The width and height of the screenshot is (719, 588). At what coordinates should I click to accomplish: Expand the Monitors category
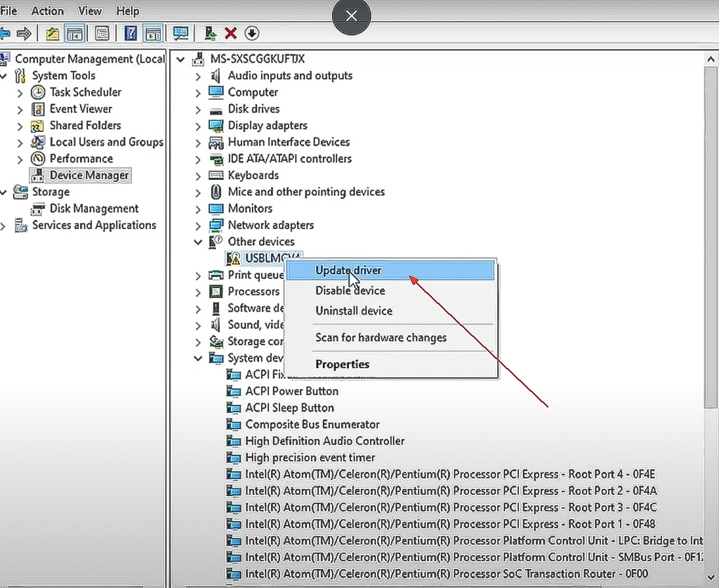click(198, 209)
